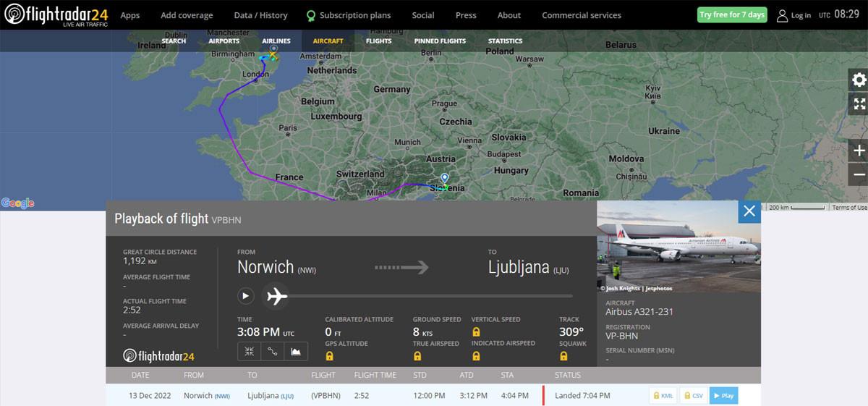Open the Data / History menu
868x406 pixels.
[260, 15]
